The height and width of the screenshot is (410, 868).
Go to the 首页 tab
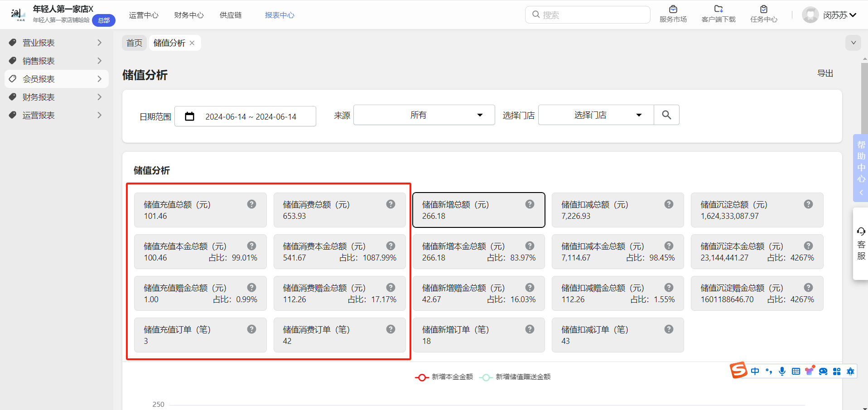pos(134,43)
